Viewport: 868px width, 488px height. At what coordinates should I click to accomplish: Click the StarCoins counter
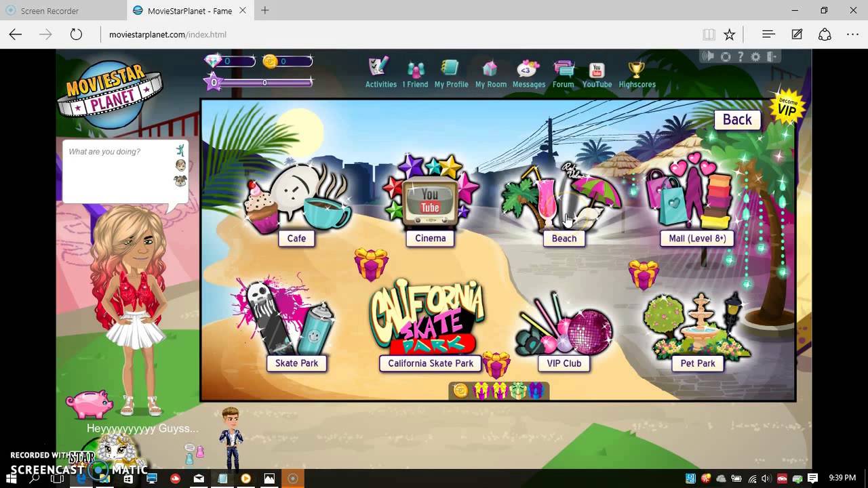(288, 62)
